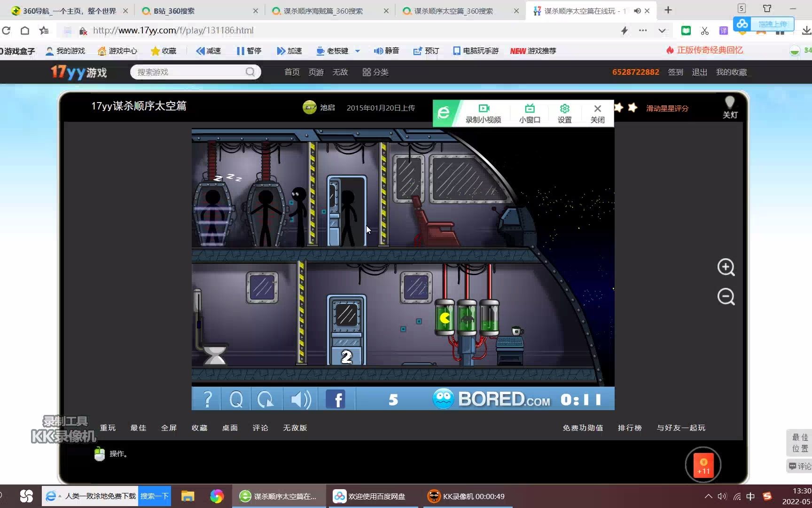Reload the page with refresh icon
The height and width of the screenshot is (508, 812).
(x=6, y=31)
